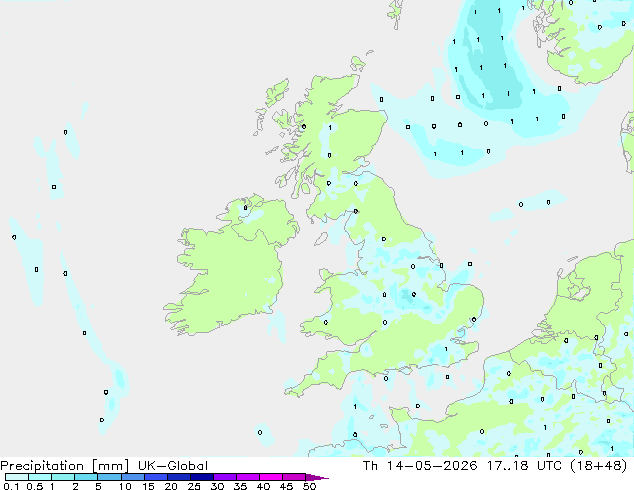Click the legend scale label '45'
The width and height of the screenshot is (634, 490).
(286, 486)
